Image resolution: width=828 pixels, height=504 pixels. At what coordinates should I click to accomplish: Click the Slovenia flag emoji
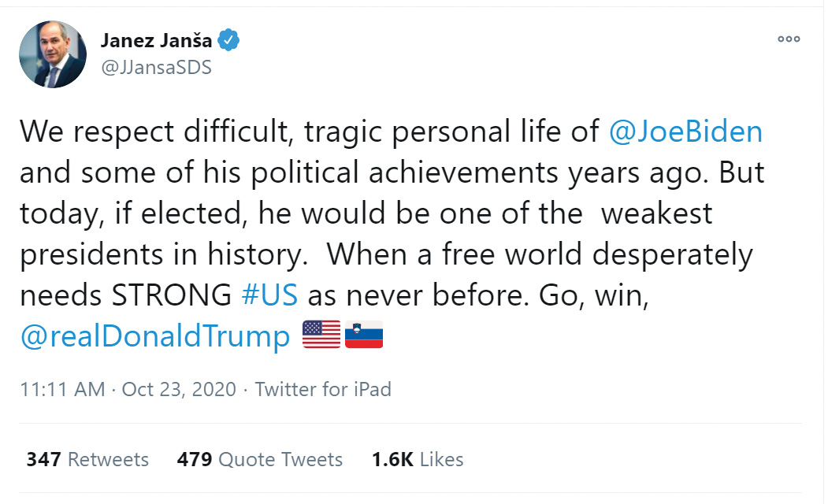(364, 335)
